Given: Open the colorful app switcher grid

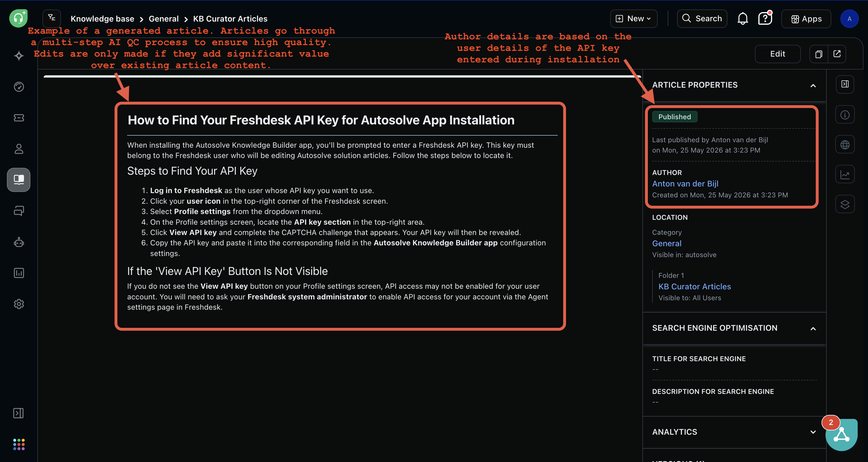Looking at the screenshot, I should (x=19, y=444).
